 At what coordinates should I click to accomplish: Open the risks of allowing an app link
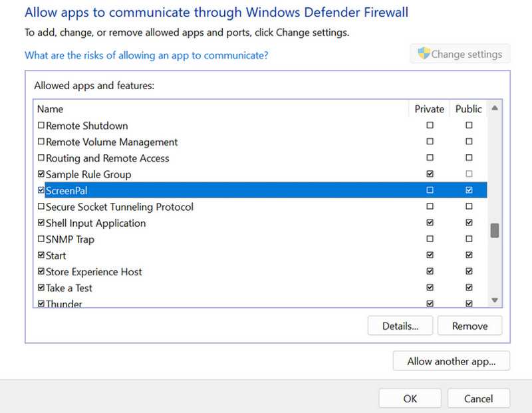coord(146,55)
